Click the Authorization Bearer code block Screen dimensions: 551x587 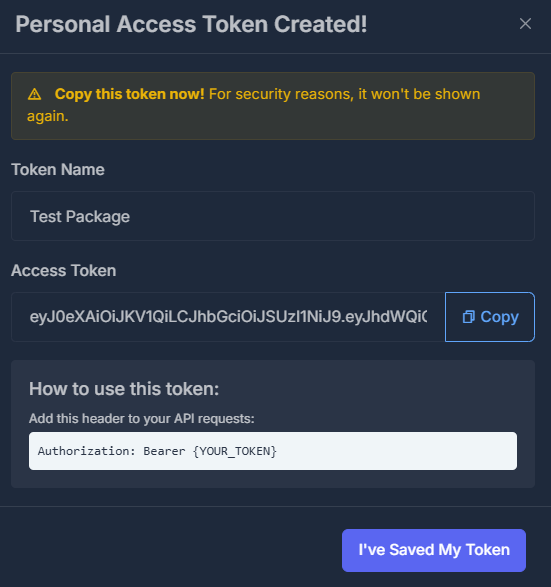click(x=273, y=451)
